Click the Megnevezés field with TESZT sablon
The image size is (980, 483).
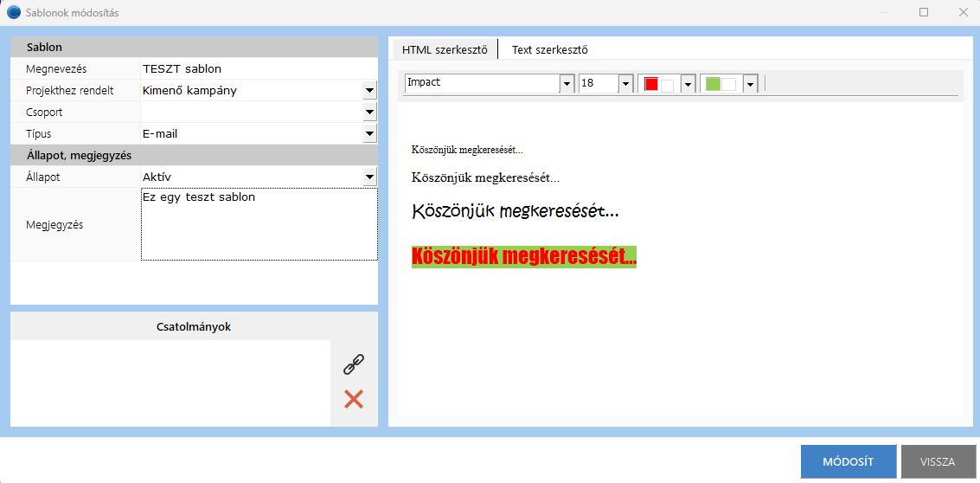tap(258, 68)
